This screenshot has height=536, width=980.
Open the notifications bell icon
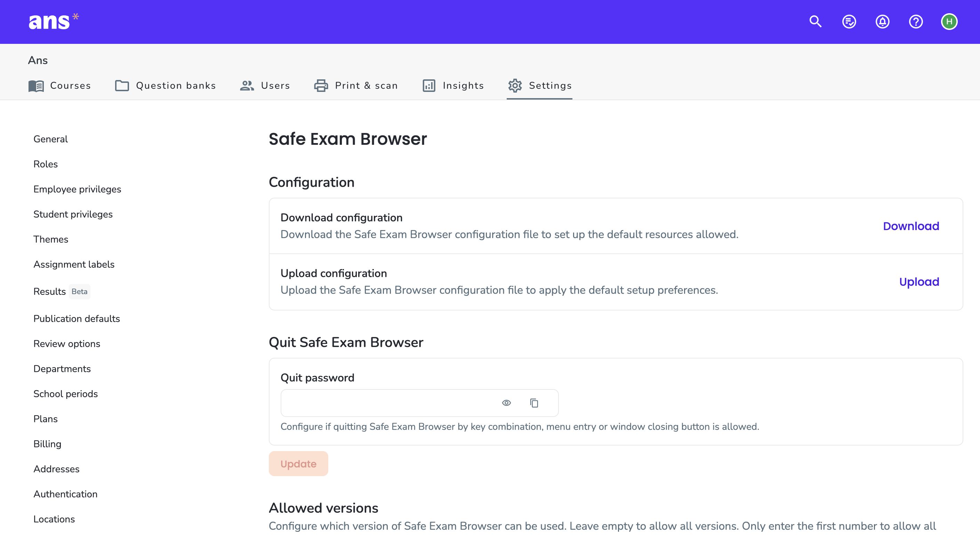[x=882, y=21]
